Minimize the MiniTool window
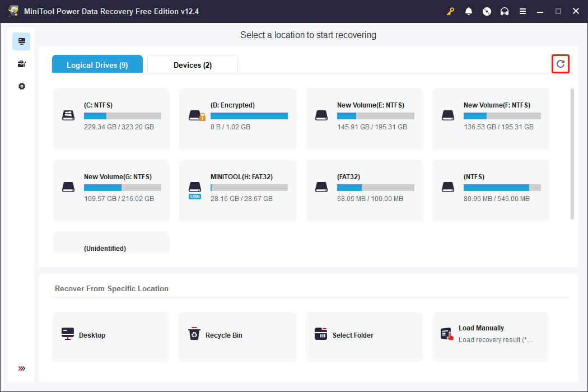Screen dimensions: 588x392 [540, 11]
